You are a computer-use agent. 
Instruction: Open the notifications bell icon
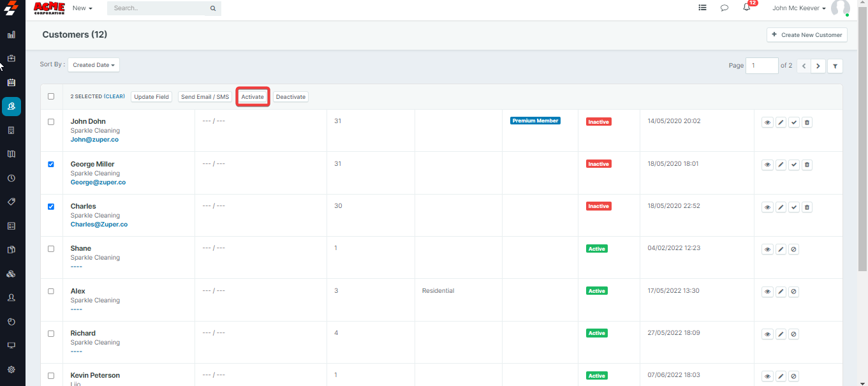[x=747, y=8]
